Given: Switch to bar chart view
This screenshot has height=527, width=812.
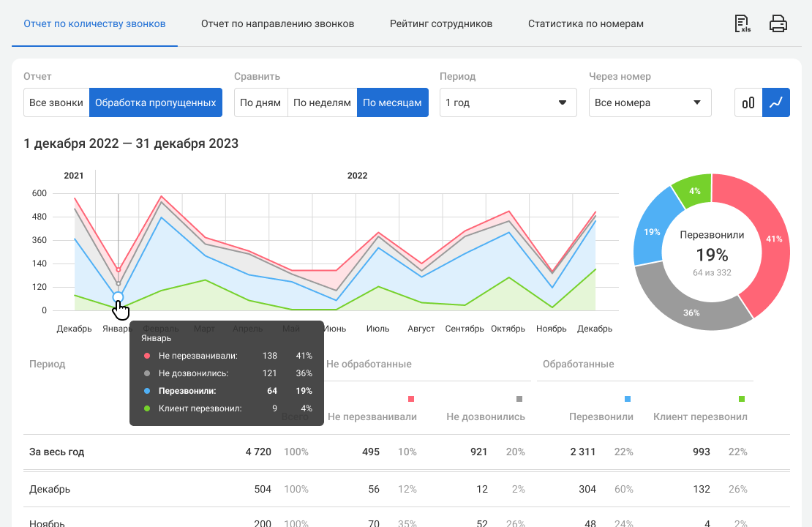Looking at the screenshot, I should [748, 103].
